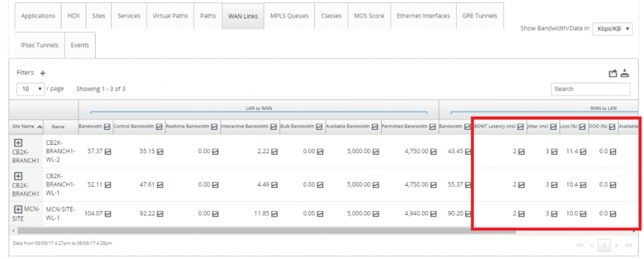Open graph icon beside 104.07 bandwidth value

(x=108, y=214)
